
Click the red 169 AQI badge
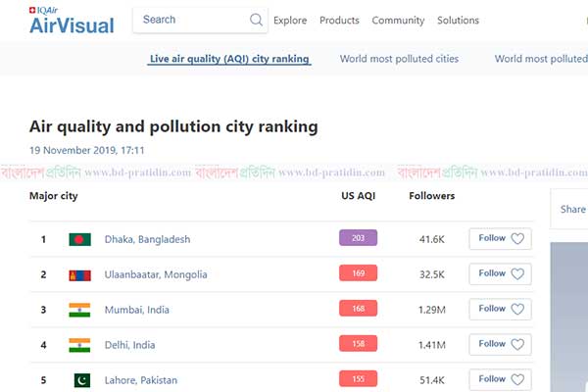coord(358,273)
